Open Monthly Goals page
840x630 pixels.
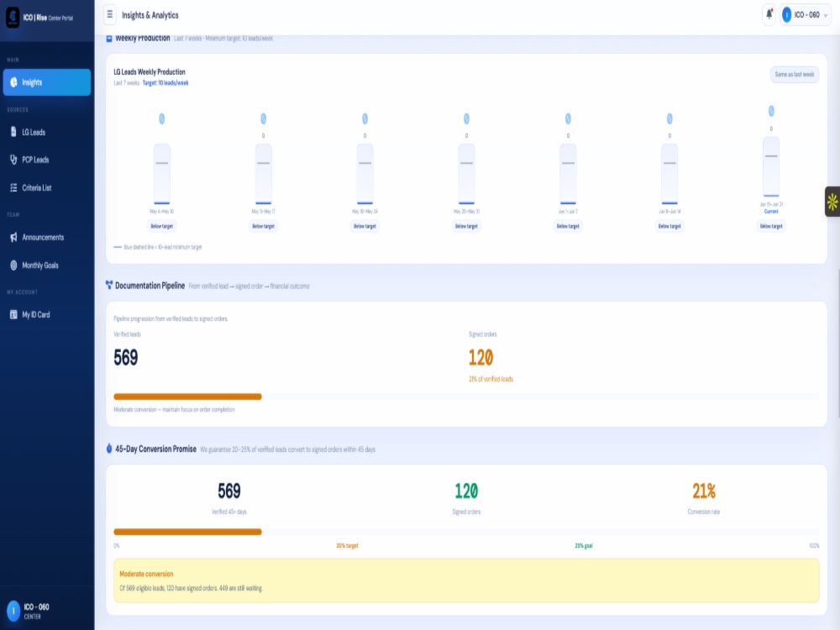[x=47, y=265]
